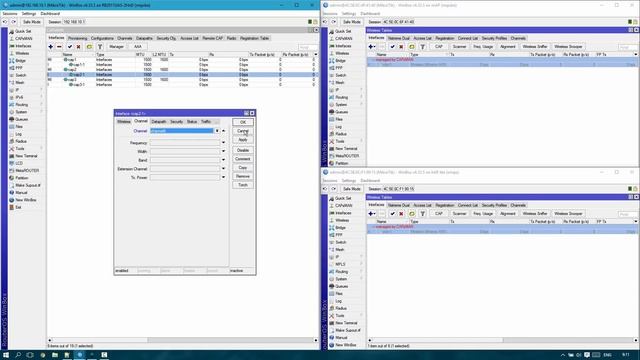Image resolution: width=640 pixels, height=360 pixels.
Task: Open Queues in left window sidebar
Action: pyautogui.click(x=21, y=120)
